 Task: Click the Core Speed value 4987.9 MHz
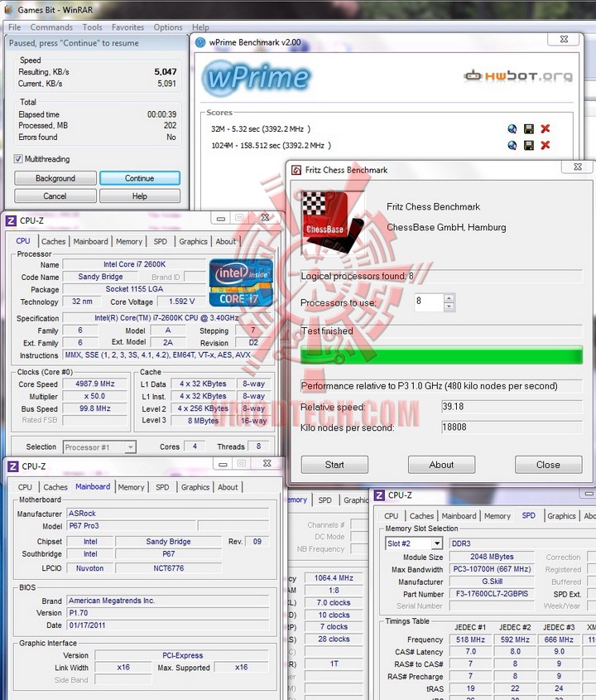click(x=95, y=384)
